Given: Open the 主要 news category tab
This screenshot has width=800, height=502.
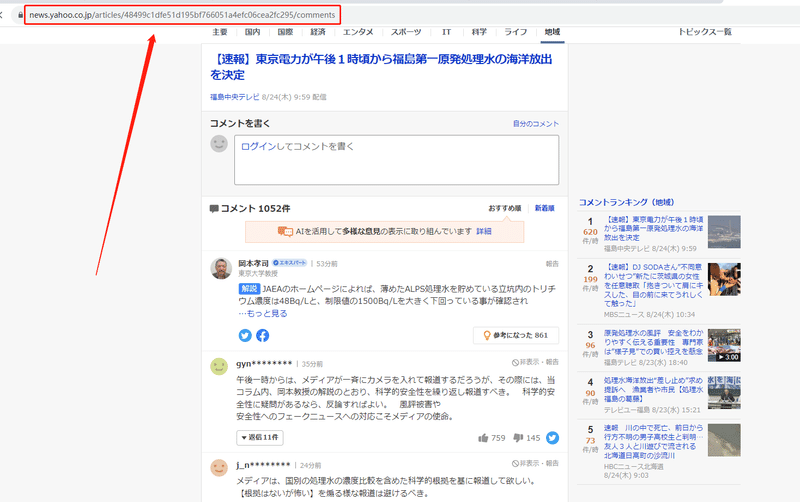Looking at the screenshot, I should (220, 32).
